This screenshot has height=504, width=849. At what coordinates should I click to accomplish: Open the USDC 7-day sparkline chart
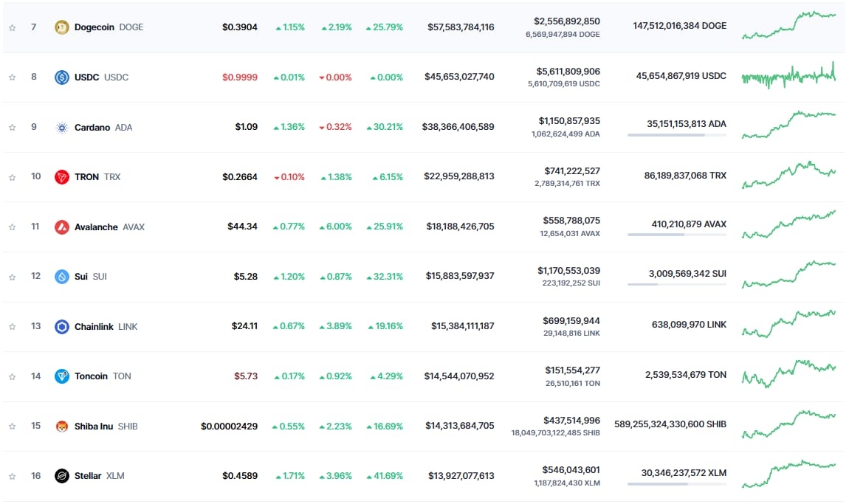pos(788,77)
